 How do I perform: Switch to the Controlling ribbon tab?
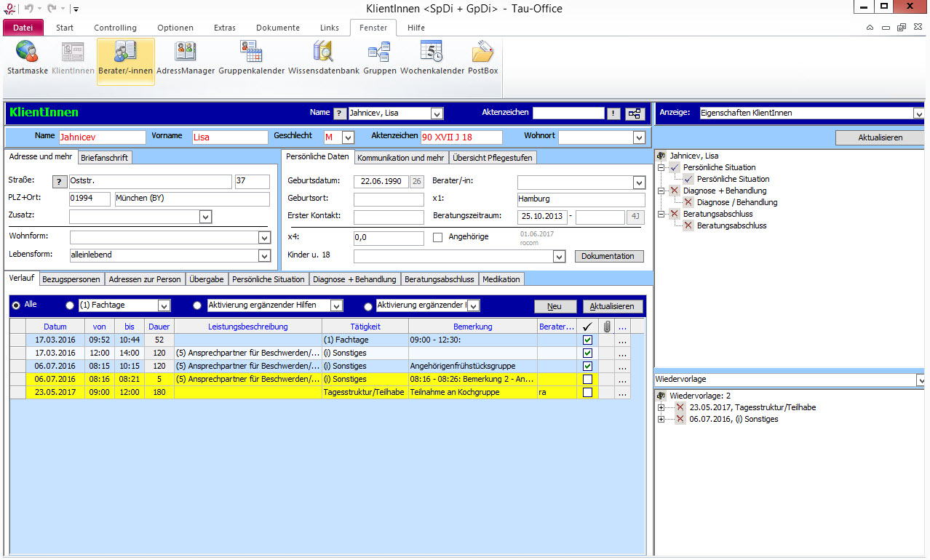click(x=115, y=28)
